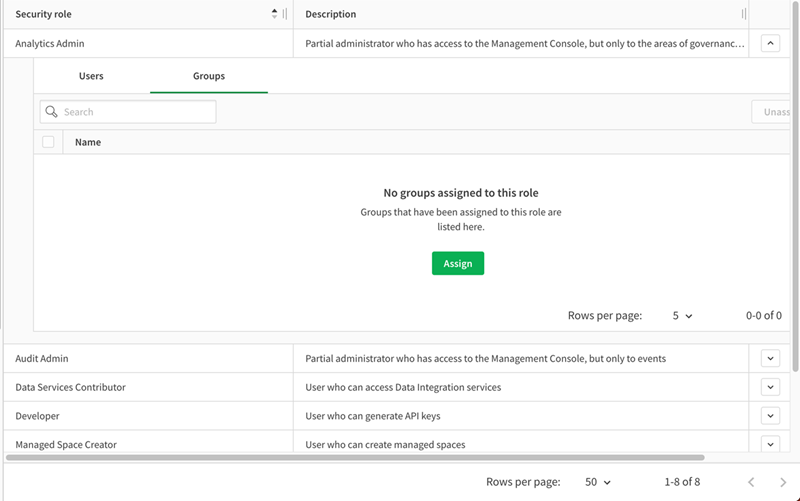Switch to the Users tab
The height and width of the screenshot is (501, 800).
point(91,76)
